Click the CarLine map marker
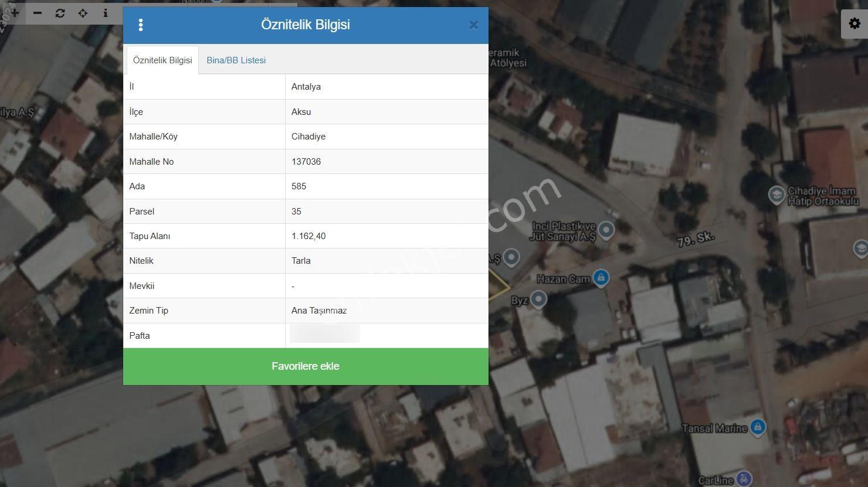 (x=744, y=479)
